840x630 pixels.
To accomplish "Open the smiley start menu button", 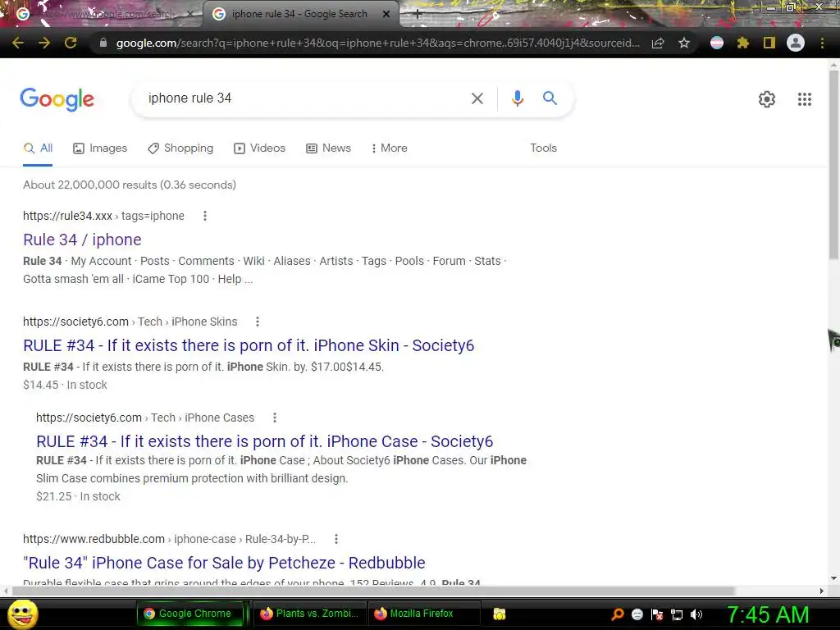I will coord(22,614).
